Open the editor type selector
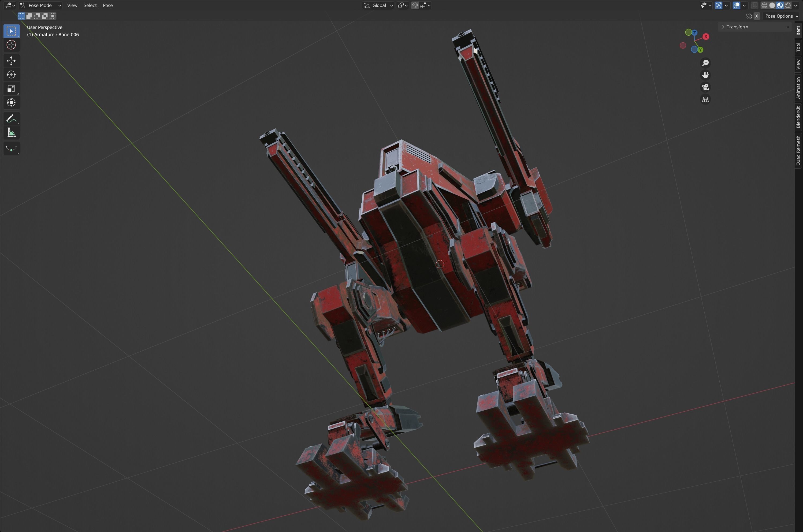803x532 pixels. coord(10,5)
